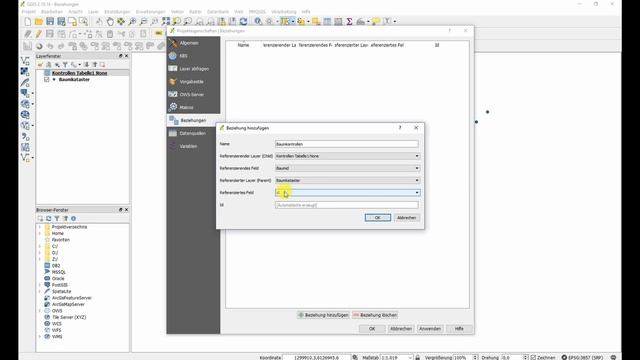Click the Name field in relation dialog

pyautogui.click(x=347, y=144)
